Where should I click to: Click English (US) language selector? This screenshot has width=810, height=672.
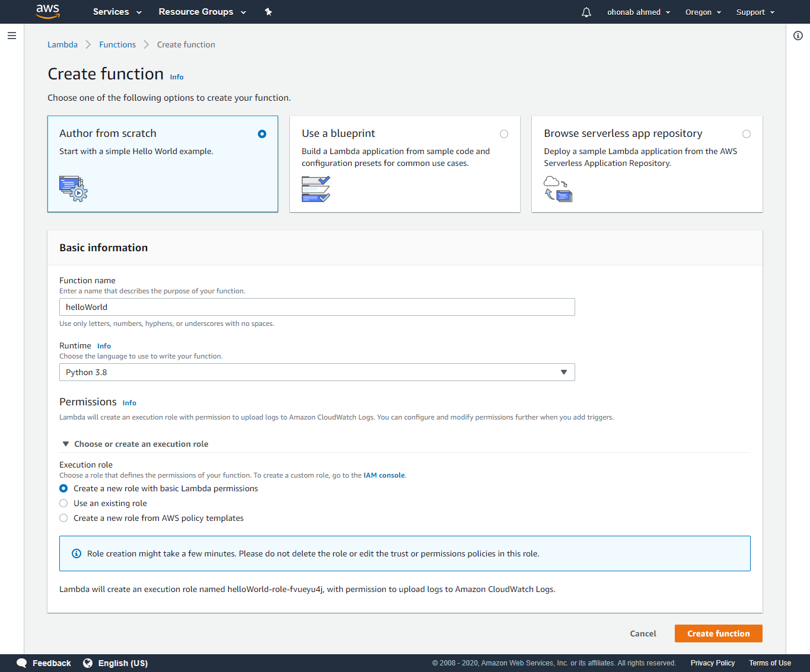tap(123, 663)
